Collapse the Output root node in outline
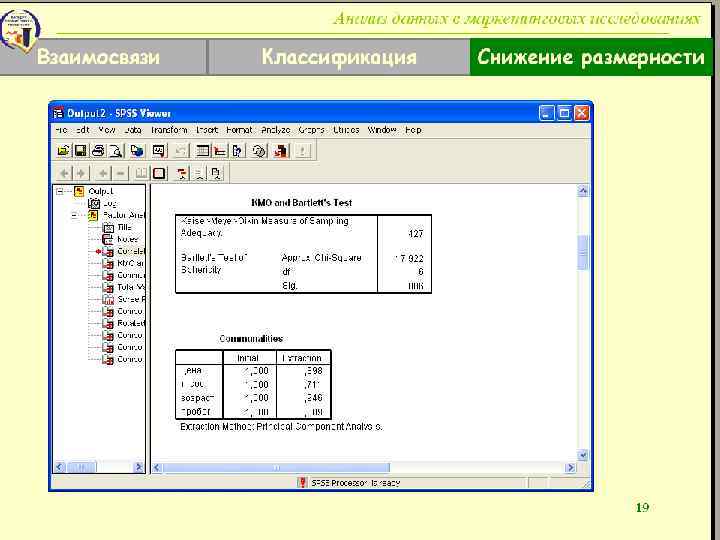Screen dimensions: 720x540 pyautogui.click(x=60, y=191)
